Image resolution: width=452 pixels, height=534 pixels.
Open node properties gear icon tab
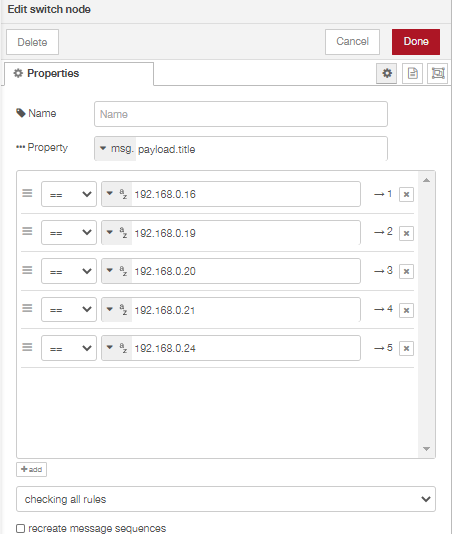(x=386, y=73)
